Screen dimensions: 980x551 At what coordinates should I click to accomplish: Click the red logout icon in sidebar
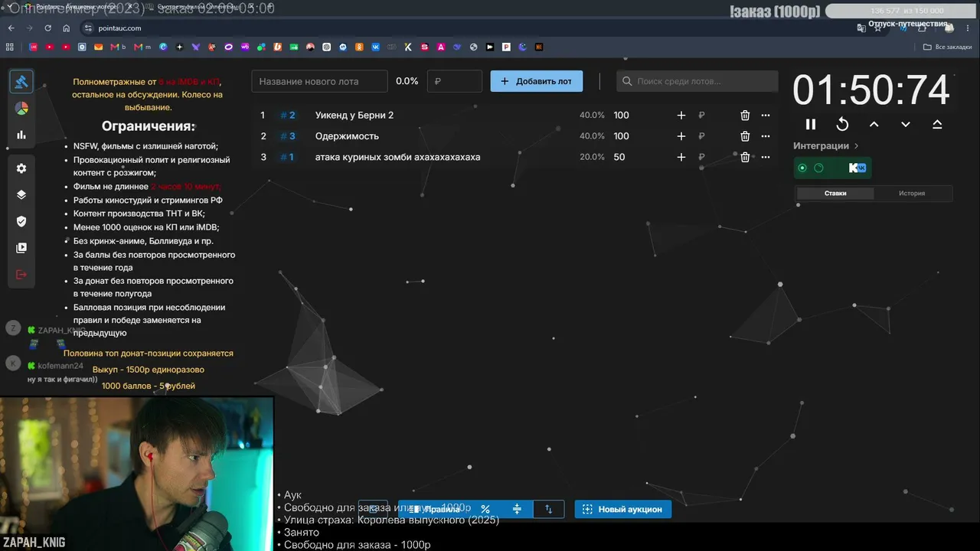[x=21, y=275]
